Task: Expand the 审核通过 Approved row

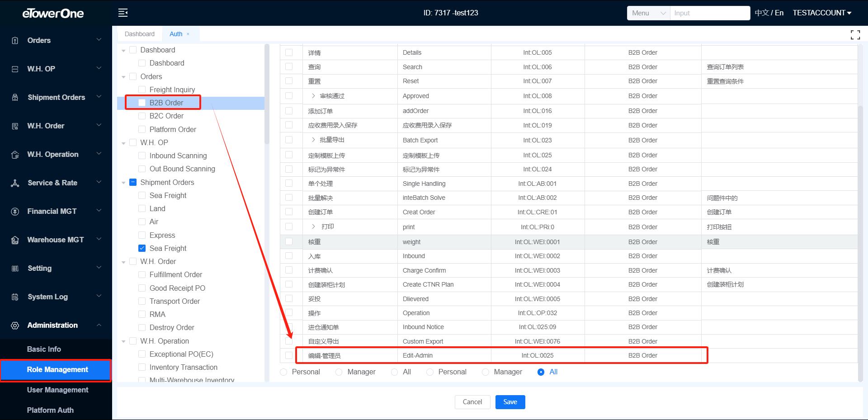Action: [x=313, y=96]
